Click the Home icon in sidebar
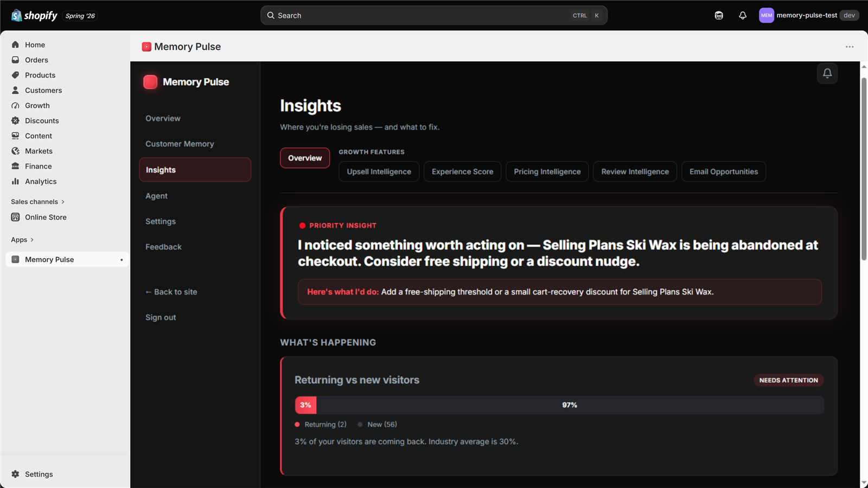The height and width of the screenshot is (488, 868). 15,45
